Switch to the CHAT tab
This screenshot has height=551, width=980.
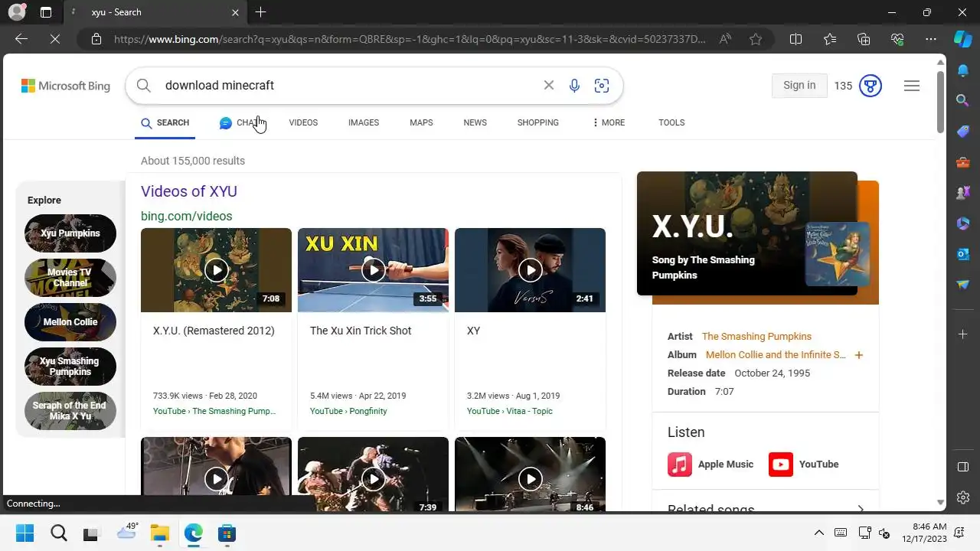tap(240, 122)
